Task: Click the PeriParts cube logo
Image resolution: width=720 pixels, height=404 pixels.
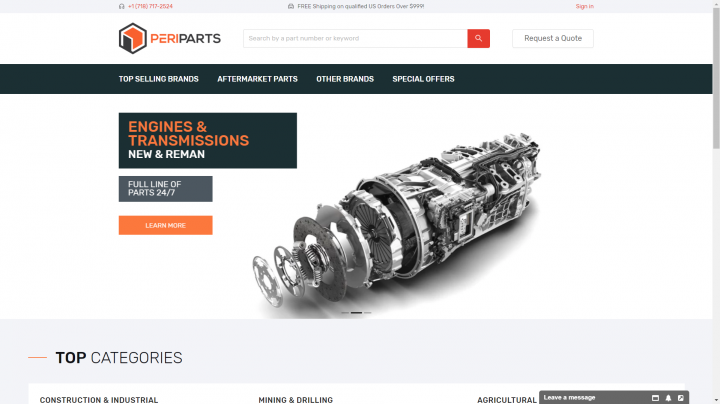Action: tap(133, 39)
